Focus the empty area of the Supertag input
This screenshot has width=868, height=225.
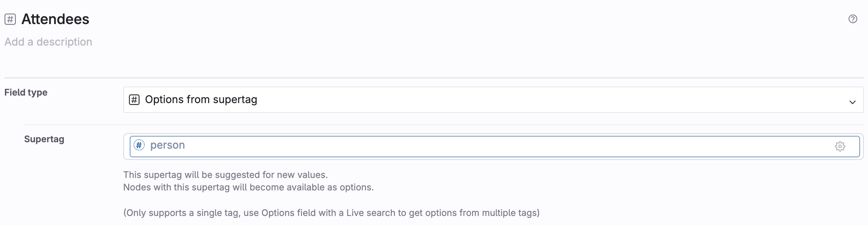tap(509, 146)
